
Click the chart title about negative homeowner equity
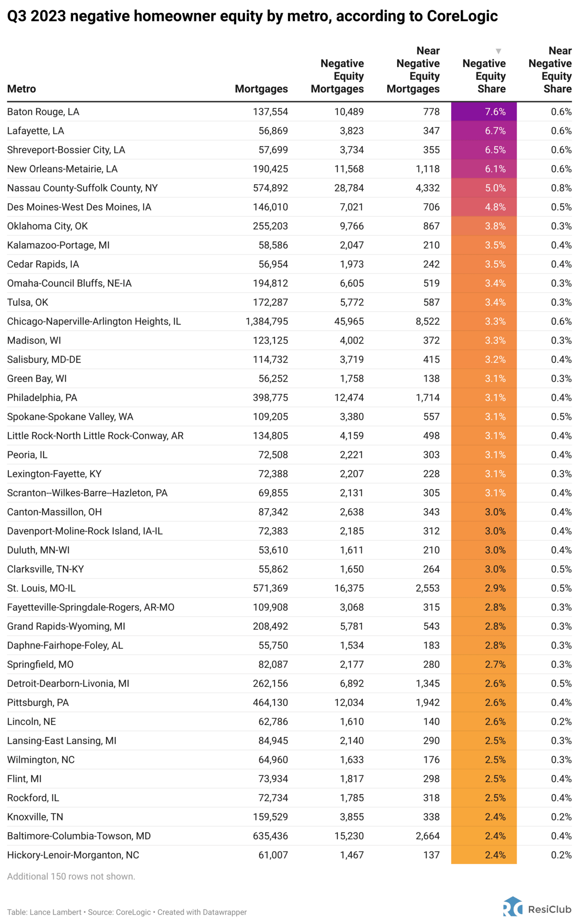click(x=252, y=16)
